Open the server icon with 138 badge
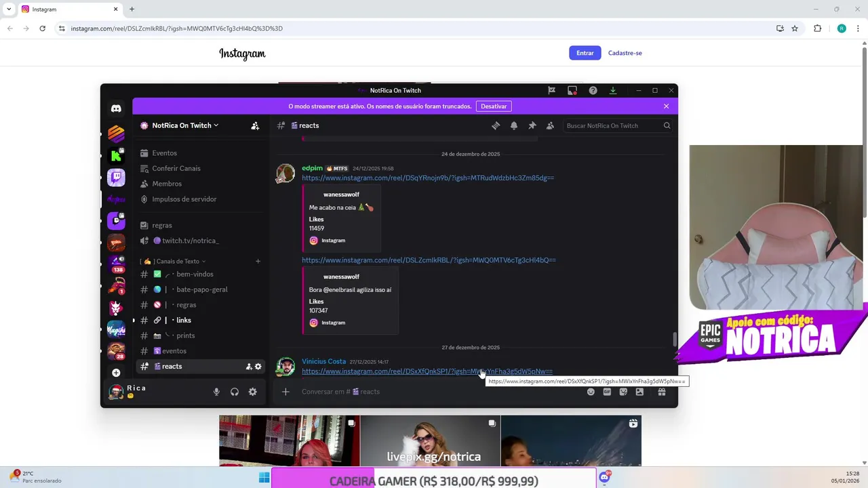 click(116, 264)
